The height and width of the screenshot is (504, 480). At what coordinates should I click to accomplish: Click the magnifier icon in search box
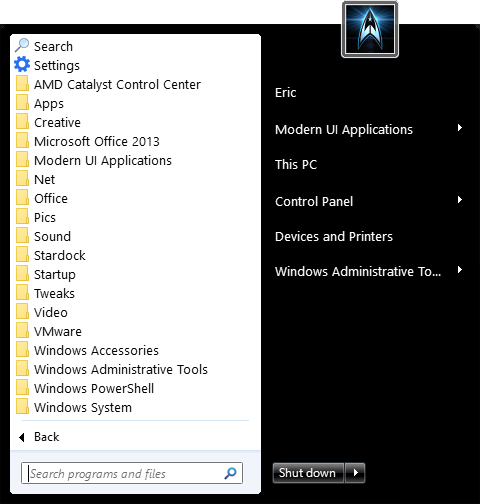point(230,473)
